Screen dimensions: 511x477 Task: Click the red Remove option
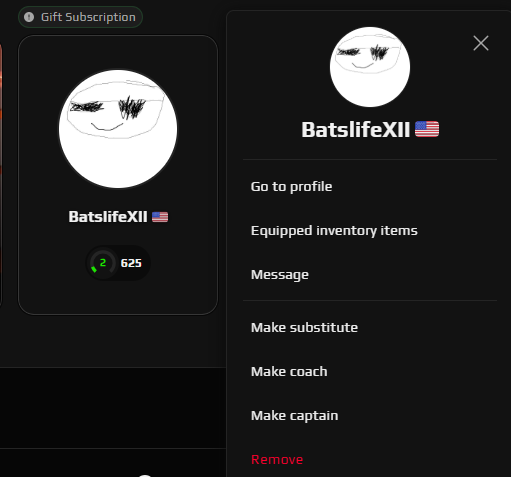tap(277, 459)
